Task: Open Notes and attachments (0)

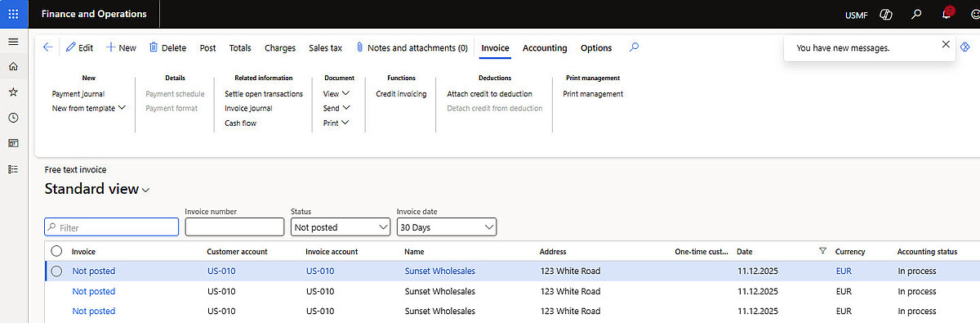Action: pos(412,48)
